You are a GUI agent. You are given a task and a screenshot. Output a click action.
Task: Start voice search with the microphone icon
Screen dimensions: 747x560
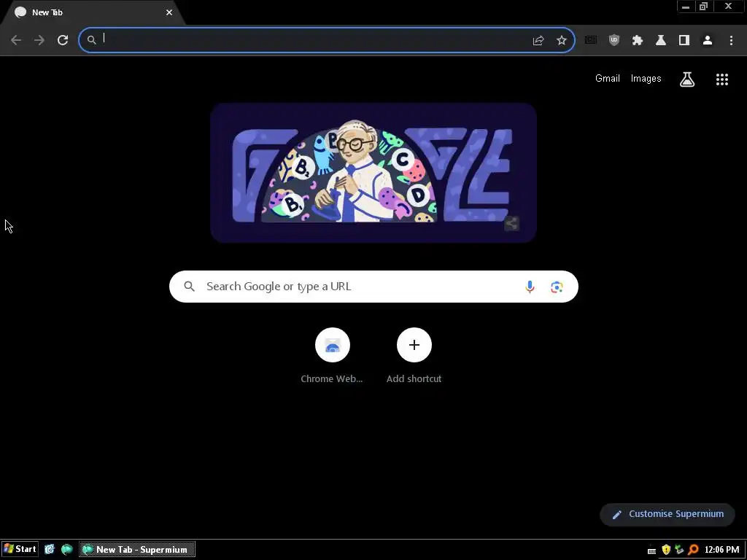[x=530, y=287]
